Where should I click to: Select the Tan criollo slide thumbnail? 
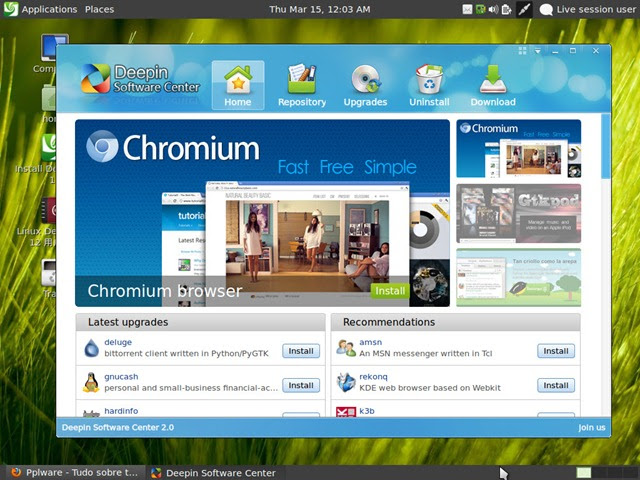(x=518, y=278)
